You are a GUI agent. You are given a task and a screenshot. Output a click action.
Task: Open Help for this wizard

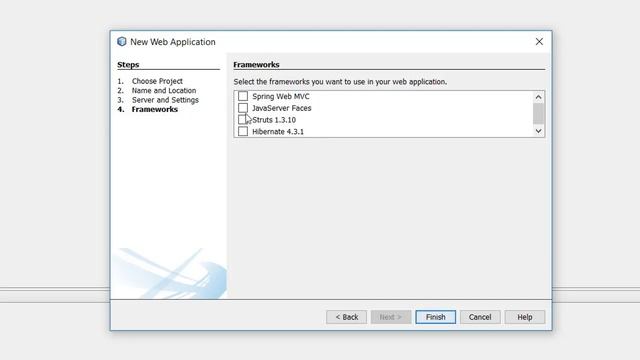(x=524, y=317)
